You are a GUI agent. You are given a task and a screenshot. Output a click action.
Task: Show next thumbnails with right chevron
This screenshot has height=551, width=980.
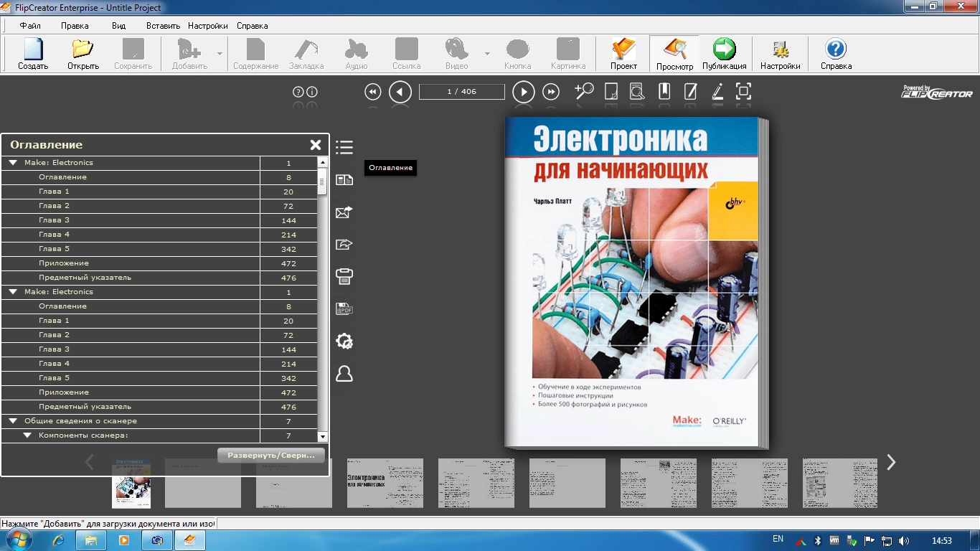(891, 462)
